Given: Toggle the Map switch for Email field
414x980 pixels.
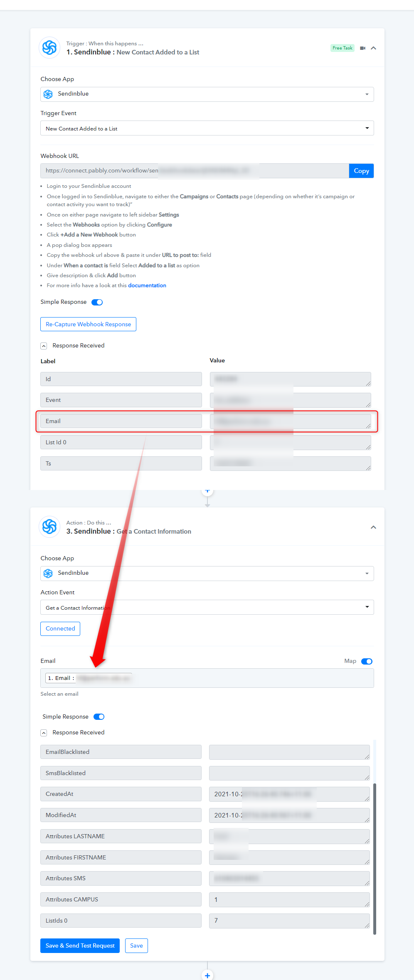Looking at the screenshot, I should click(367, 661).
